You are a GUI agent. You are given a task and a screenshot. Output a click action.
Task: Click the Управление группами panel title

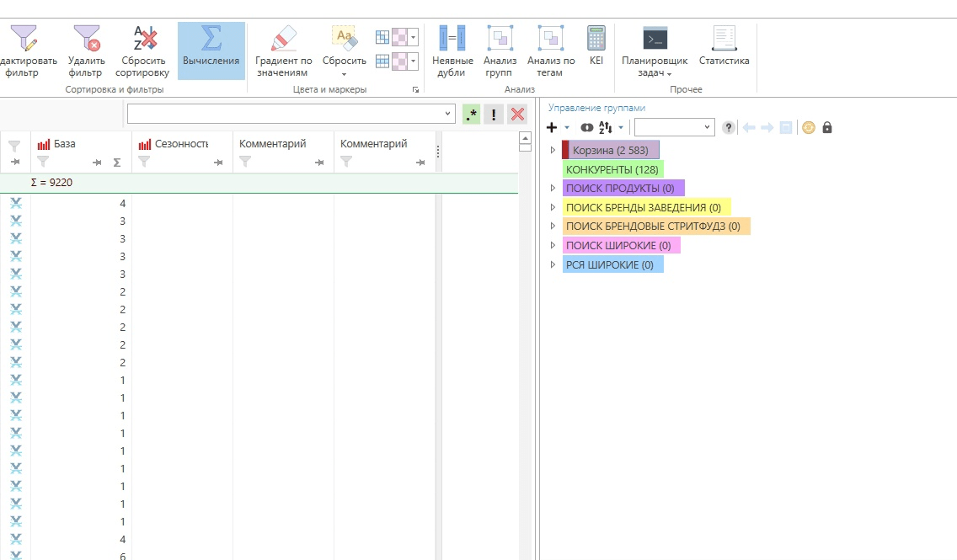(x=596, y=108)
